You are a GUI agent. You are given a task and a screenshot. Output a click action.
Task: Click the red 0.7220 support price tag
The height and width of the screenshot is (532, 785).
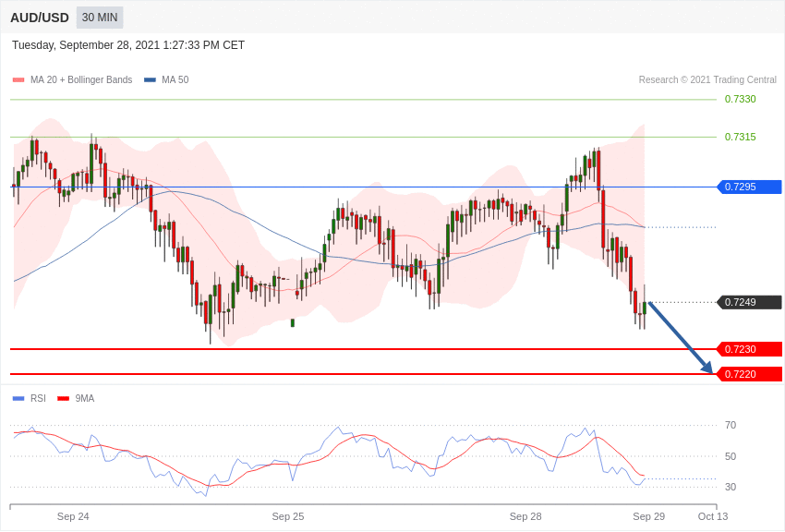750,374
